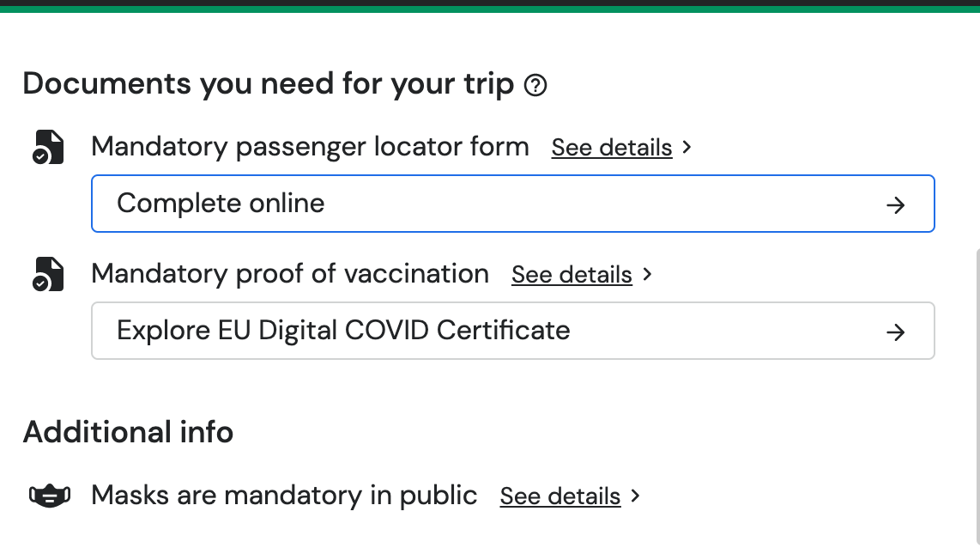Click the arrow icon in Complete online box
This screenshot has width=980, height=560.
click(x=896, y=204)
